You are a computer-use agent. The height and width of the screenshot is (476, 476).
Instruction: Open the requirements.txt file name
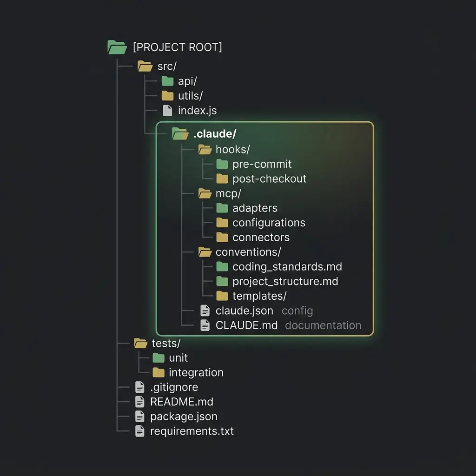pos(192,431)
